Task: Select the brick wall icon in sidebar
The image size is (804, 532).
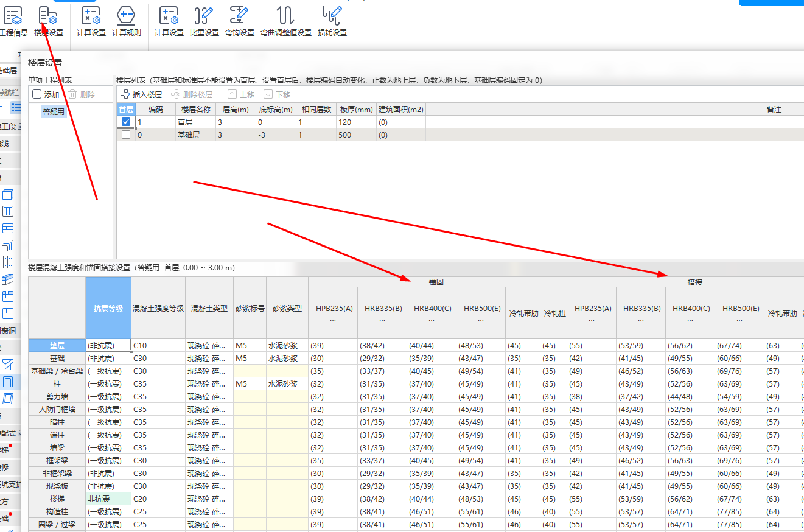Action: coord(8,229)
